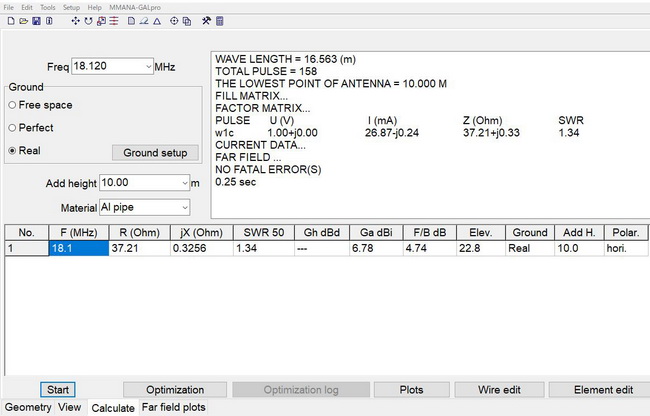Click the four-arrow move icon

tap(76, 21)
